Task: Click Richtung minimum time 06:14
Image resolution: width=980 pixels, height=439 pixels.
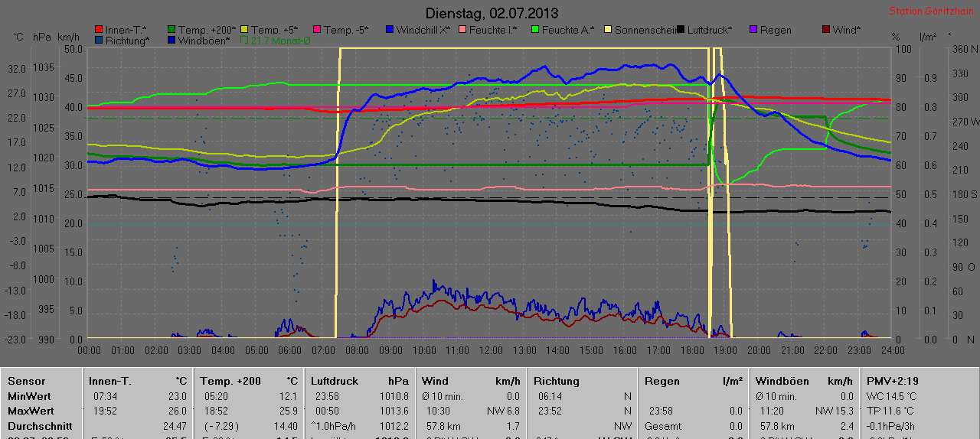Action: tap(550, 396)
